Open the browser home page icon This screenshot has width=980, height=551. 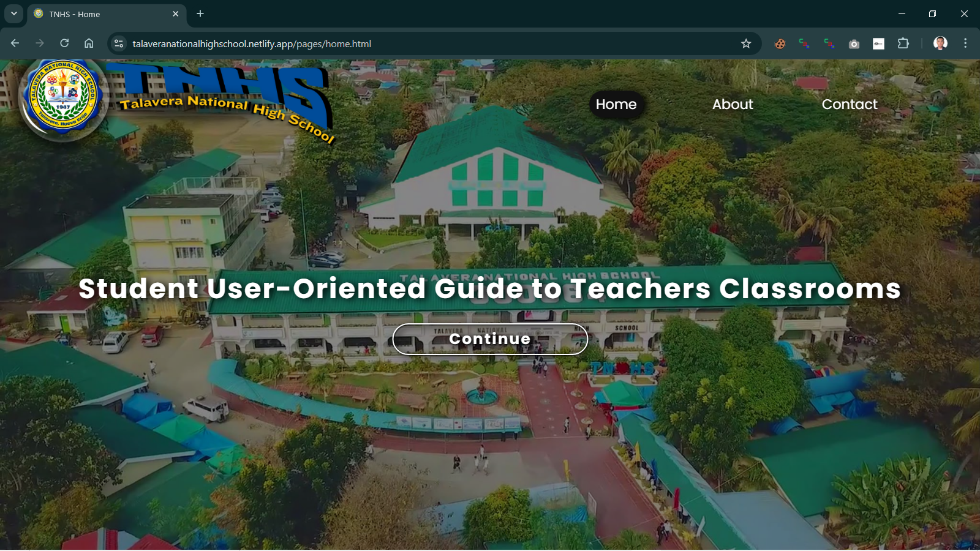coord(89,43)
